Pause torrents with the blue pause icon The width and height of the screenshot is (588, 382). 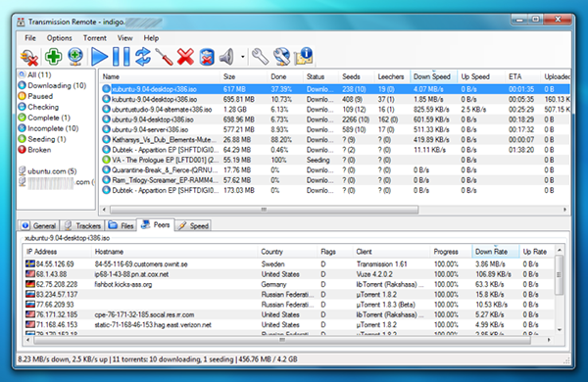point(122,57)
